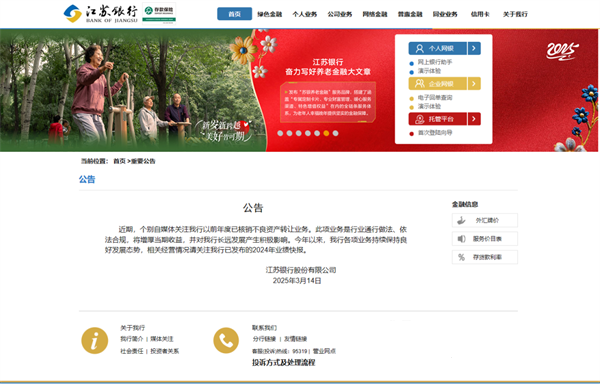Image resolution: width=600 pixels, height=384 pixels.
Task: Click the 金融信息 sidebar heading
Action: tap(465, 204)
